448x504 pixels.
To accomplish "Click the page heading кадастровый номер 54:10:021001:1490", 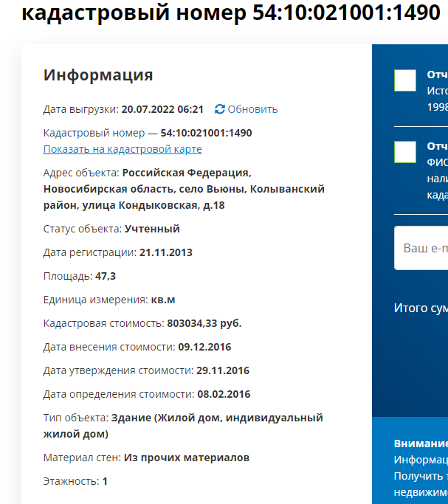I will click(230, 13).
